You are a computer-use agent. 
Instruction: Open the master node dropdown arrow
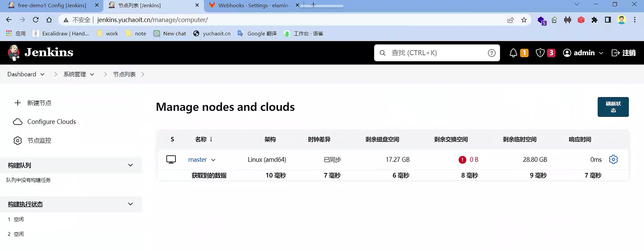213,160
